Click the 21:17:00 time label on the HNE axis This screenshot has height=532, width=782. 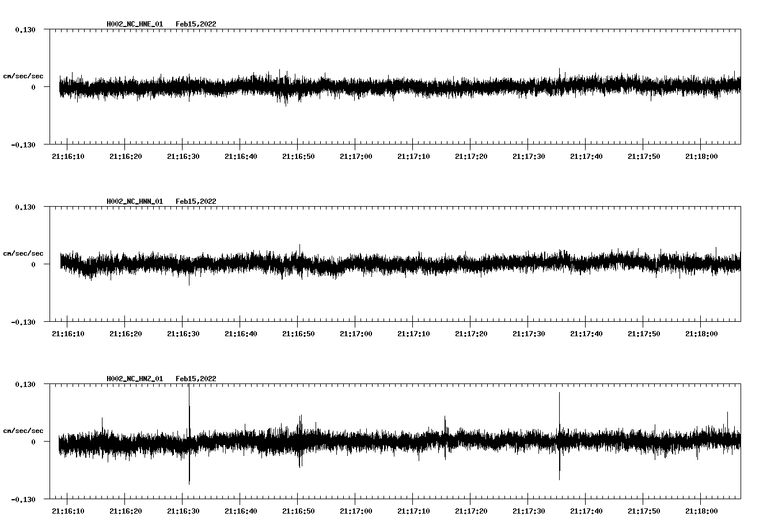point(356,156)
